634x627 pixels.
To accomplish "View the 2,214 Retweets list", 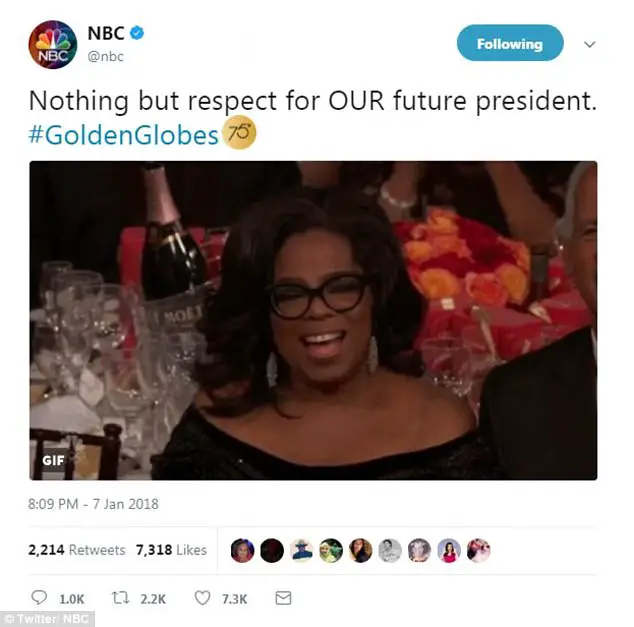I will coord(77,550).
